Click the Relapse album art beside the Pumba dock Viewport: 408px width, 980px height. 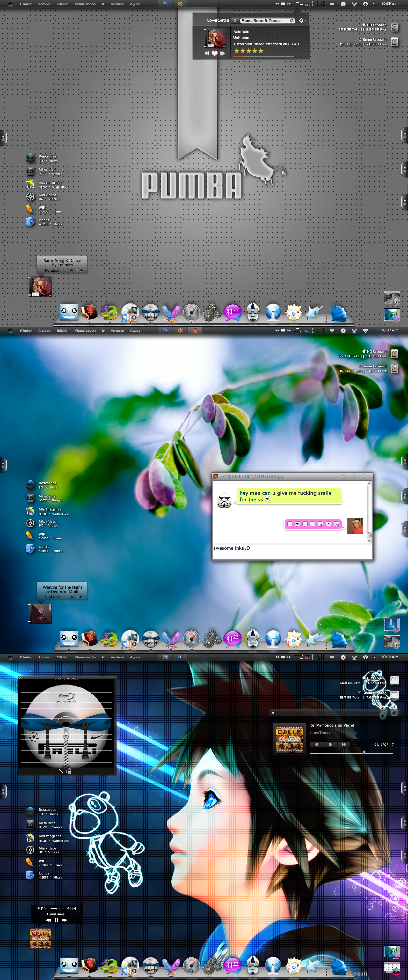(40, 287)
